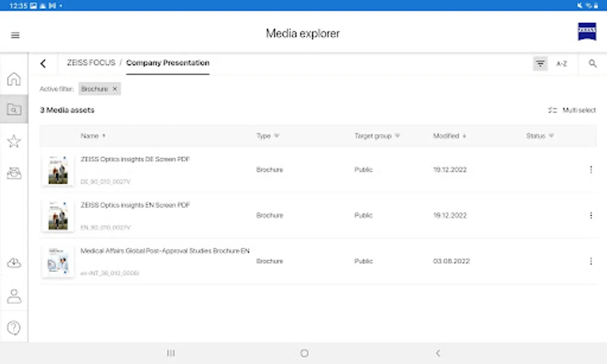Open more options for Medical Affairs brochure
Image resolution: width=607 pixels, height=364 pixels.
[591, 261]
